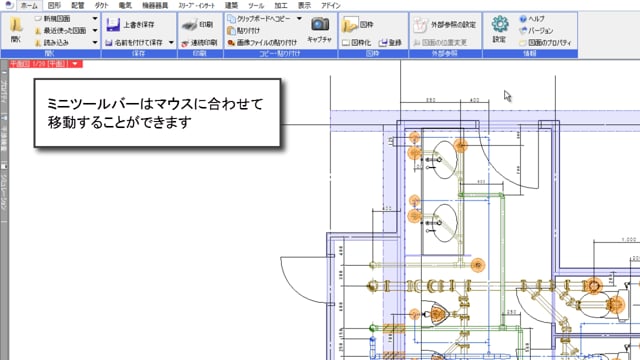Switch to the ツール tab
Screen dimensions: 640x360
pos(256,6)
